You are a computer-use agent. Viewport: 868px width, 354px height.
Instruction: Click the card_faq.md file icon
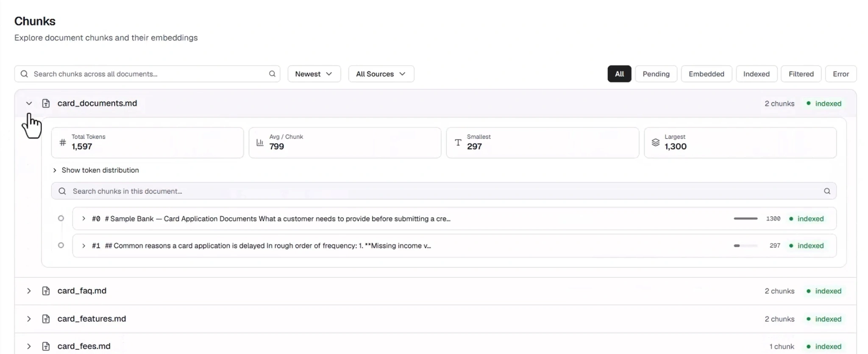[46, 291]
